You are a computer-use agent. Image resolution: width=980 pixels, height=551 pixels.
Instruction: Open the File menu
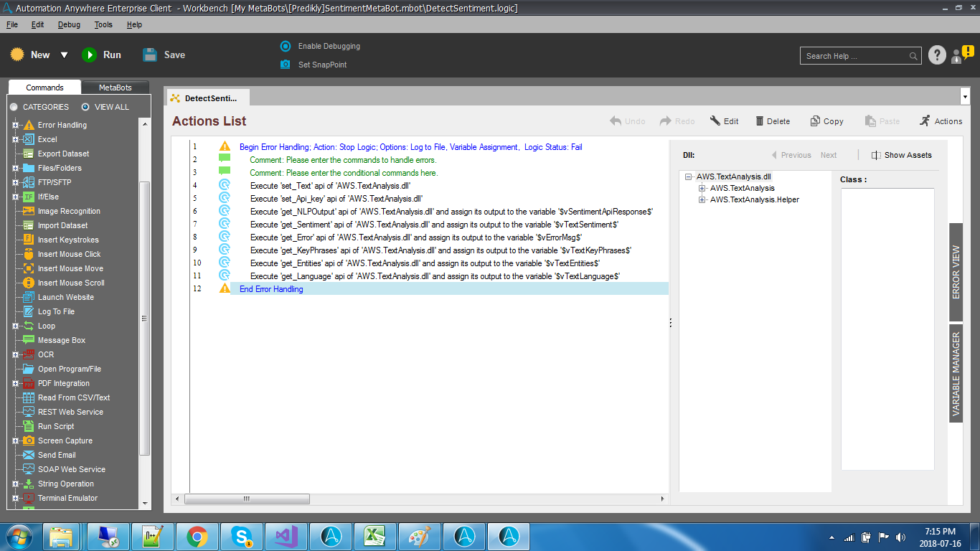tap(12, 24)
